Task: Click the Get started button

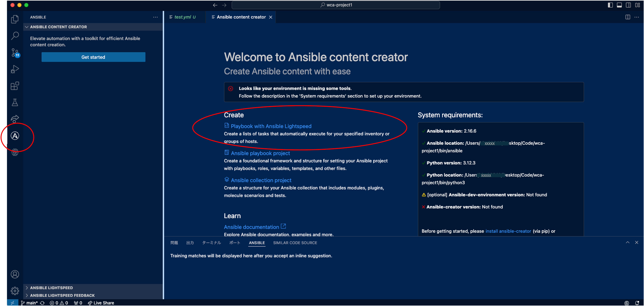Action: [x=93, y=57]
